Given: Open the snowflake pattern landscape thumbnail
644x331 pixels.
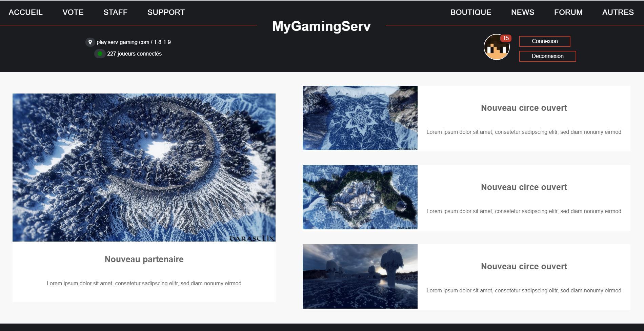Looking at the screenshot, I should pyautogui.click(x=360, y=118).
